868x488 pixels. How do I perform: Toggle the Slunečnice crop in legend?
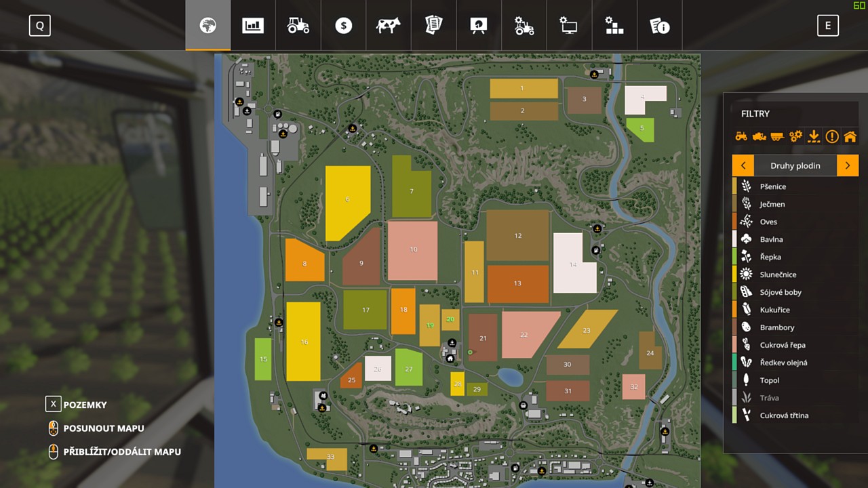[778, 274]
